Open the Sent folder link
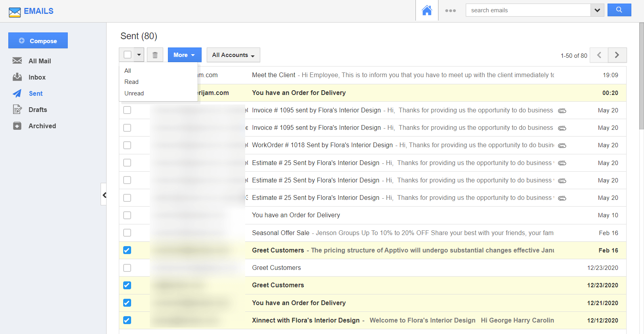The height and width of the screenshot is (334, 644). coord(36,93)
